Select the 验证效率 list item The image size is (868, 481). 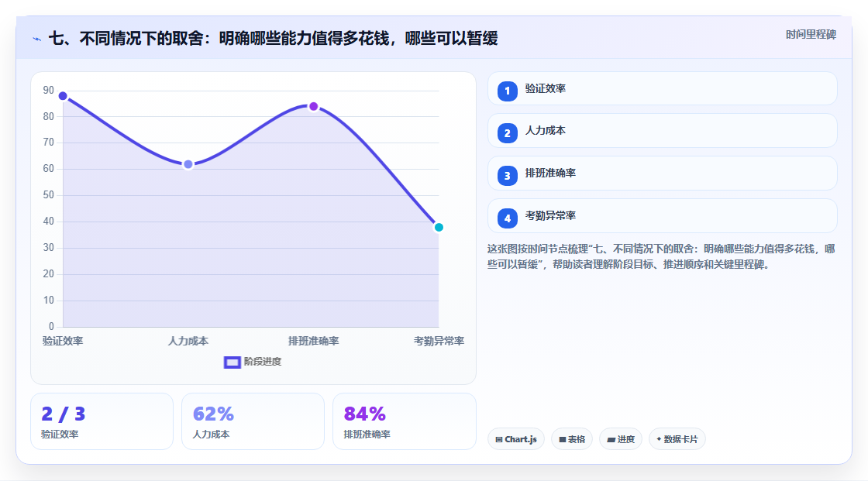662,88
